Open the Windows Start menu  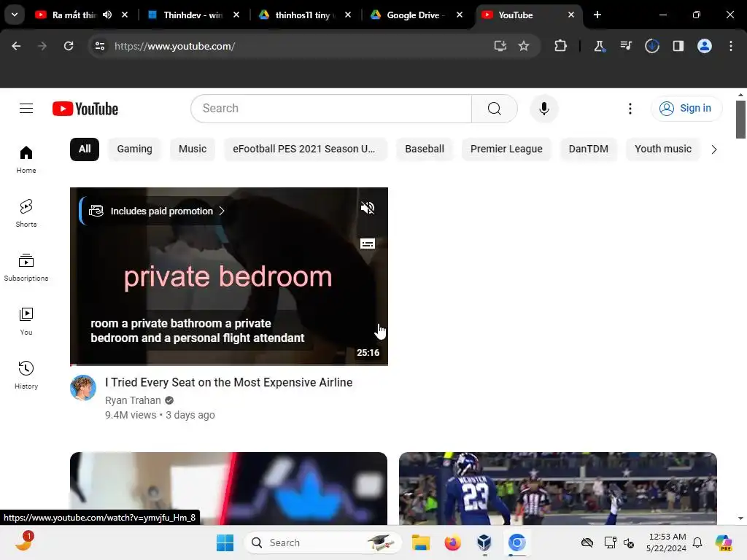click(225, 542)
